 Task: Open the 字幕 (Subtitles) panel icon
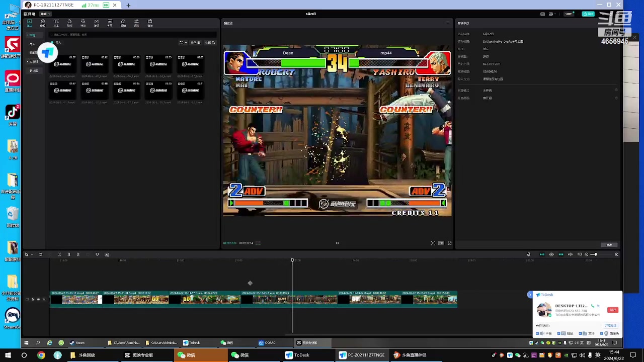[110, 23]
